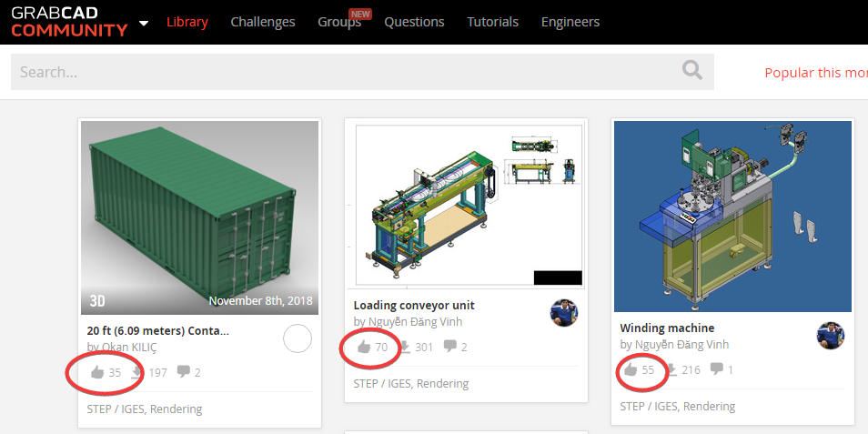The width and height of the screenshot is (868, 434).
Task: Open comments on the Container card
Action: 183,371
